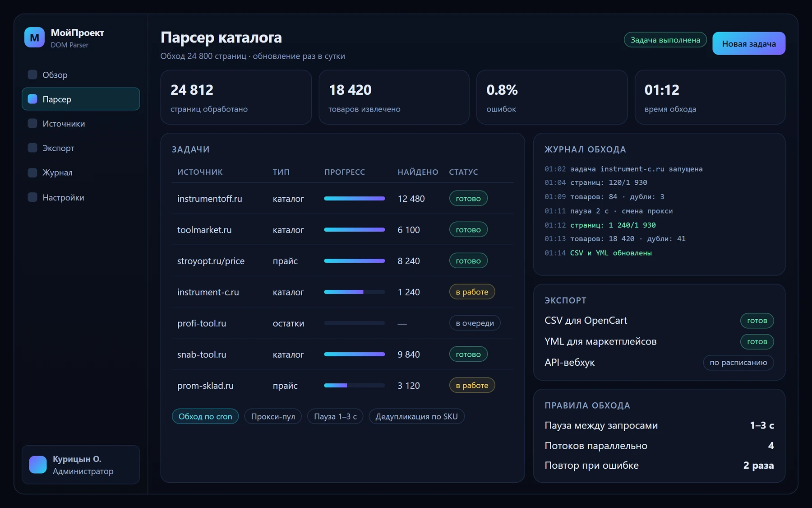The image size is (812, 508).
Task: Click готов badge for CSV для OpenCart
Action: pos(757,320)
